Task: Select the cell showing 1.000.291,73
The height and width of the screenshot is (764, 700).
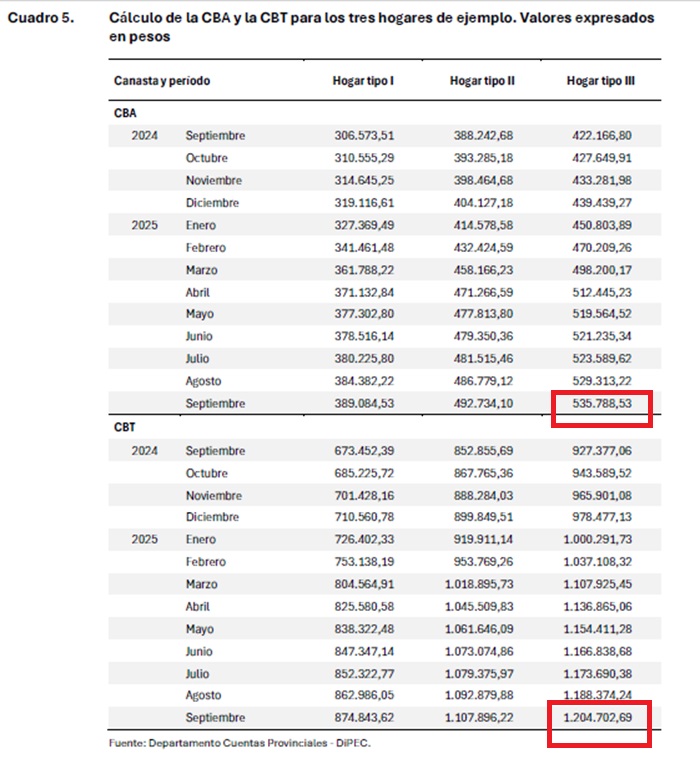Action: pos(596,540)
